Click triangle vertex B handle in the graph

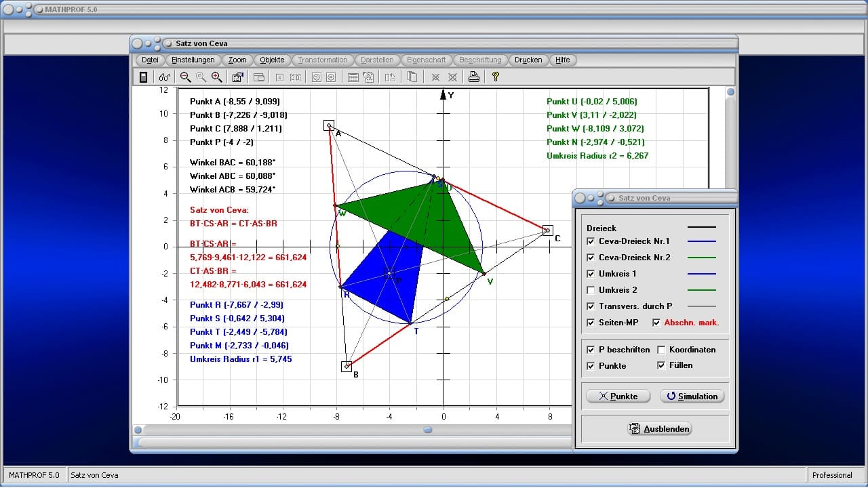coord(347,366)
